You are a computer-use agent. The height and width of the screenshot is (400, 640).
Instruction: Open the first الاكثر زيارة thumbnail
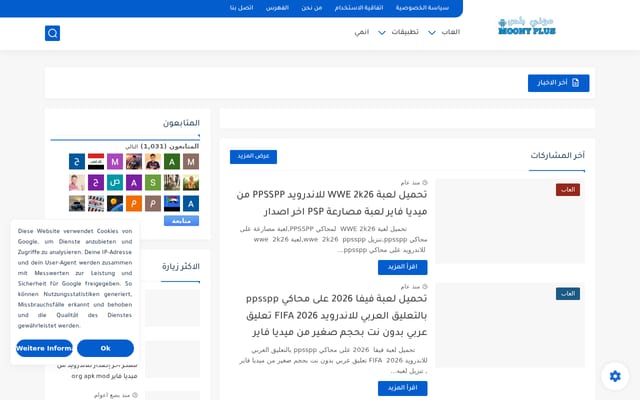coord(172,308)
